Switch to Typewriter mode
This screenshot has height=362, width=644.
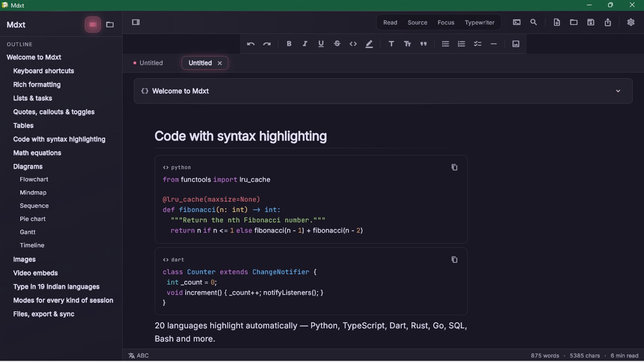[x=480, y=23]
